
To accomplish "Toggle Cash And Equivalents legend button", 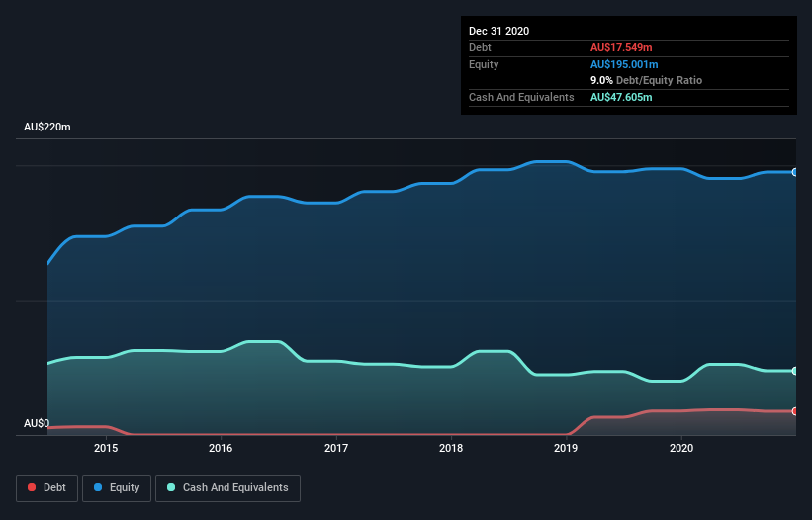I will 227,488.
